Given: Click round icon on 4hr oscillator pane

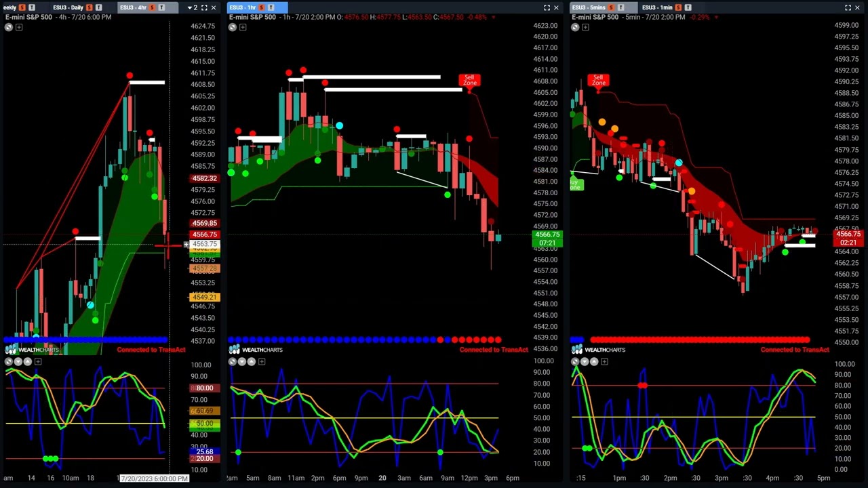Looking at the screenshot, I should click(8, 362).
